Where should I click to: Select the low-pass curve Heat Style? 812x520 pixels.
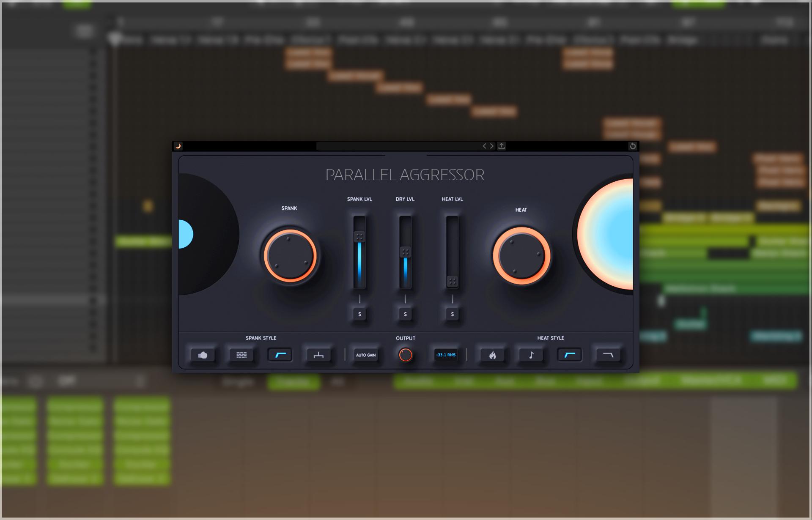(x=608, y=355)
